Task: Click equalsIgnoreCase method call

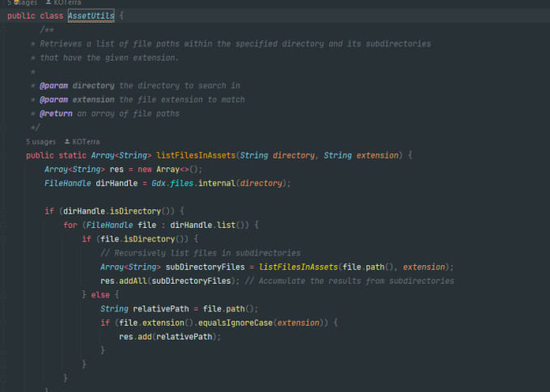Action: point(235,323)
